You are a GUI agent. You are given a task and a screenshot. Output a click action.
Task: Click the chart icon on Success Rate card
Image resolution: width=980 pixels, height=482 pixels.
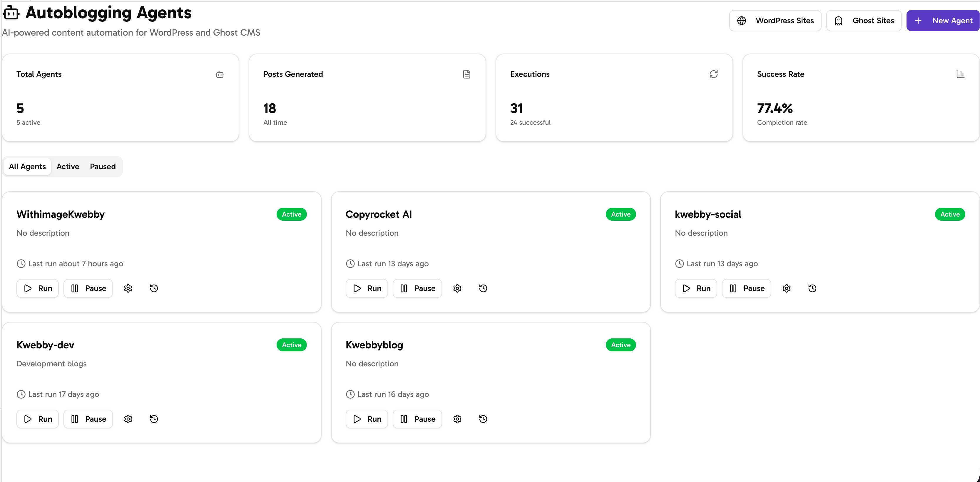click(x=961, y=74)
